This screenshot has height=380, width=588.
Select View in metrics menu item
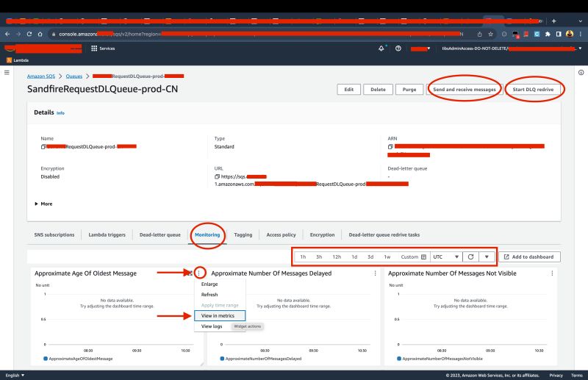(x=220, y=316)
